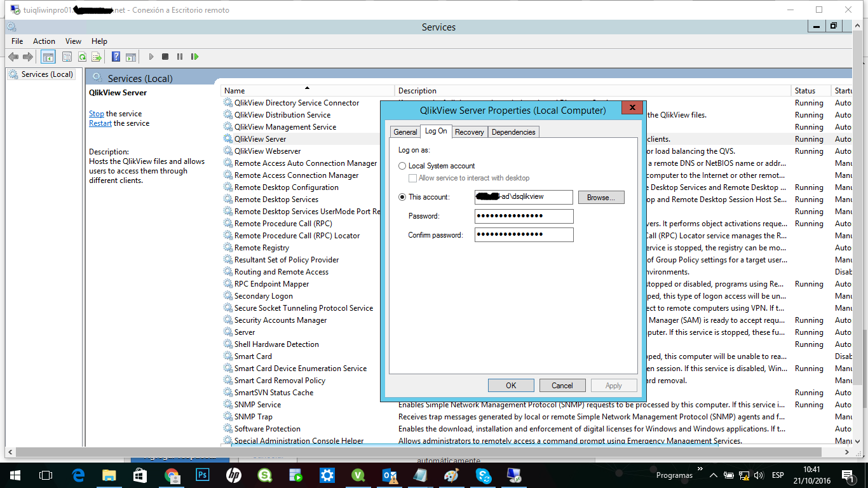Viewport: 868px width, 488px height.
Task: Select QlikView Distribution Service row
Action: [x=282, y=115]
